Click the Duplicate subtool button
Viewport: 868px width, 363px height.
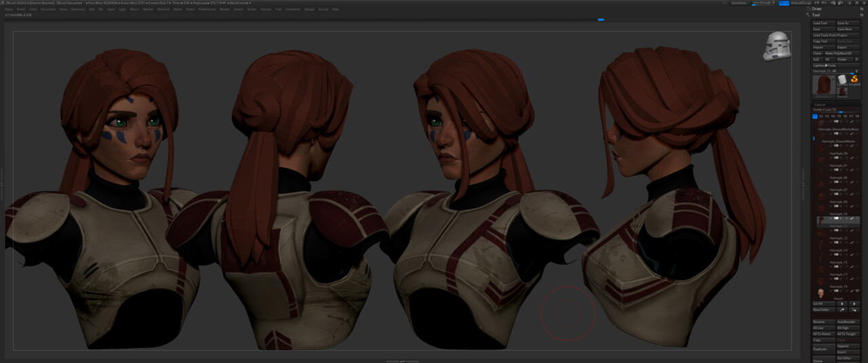pos(824,349)
